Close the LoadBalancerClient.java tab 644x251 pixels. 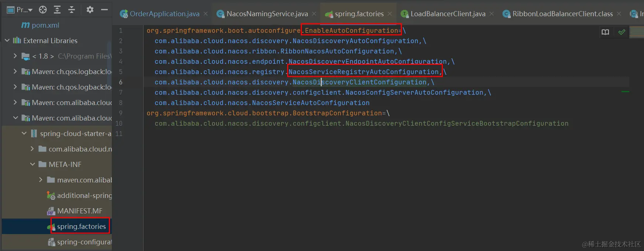[492, 14]
